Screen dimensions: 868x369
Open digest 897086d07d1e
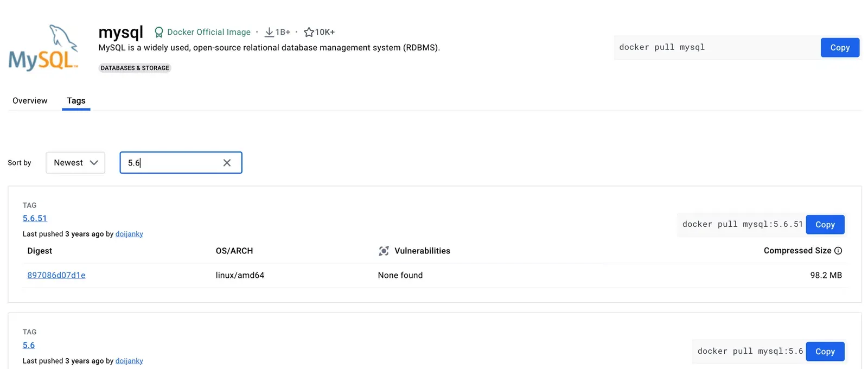click(x=56, y=275)
